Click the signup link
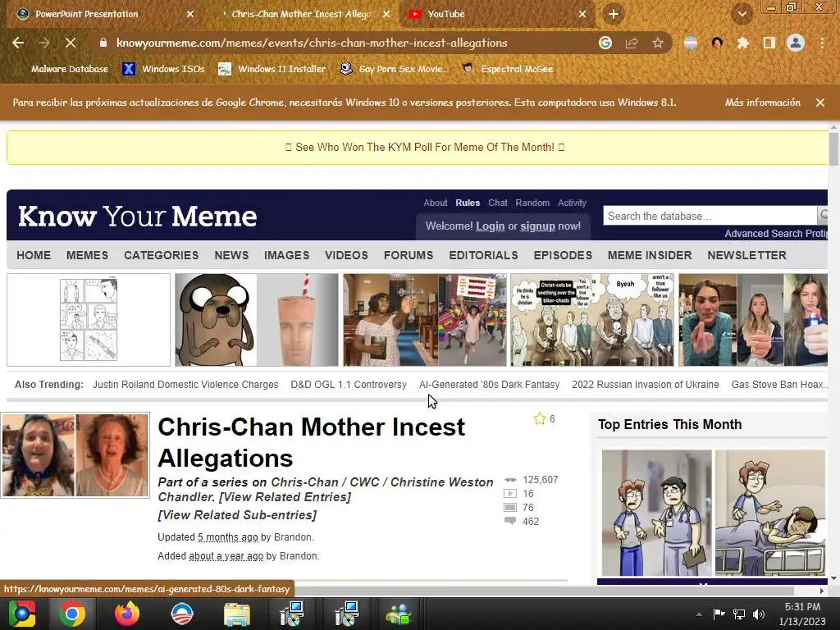840x630 pixels. (537, 226)
